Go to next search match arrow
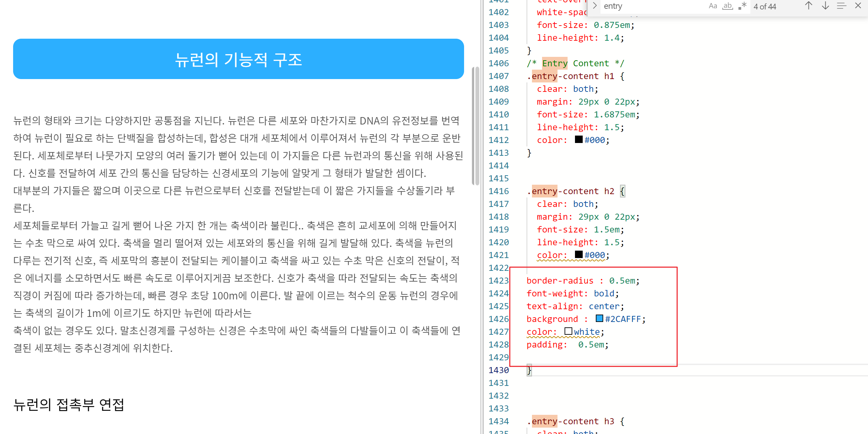Image resolution: width=868 pixels, height=434 pixels. coord(825,6)
